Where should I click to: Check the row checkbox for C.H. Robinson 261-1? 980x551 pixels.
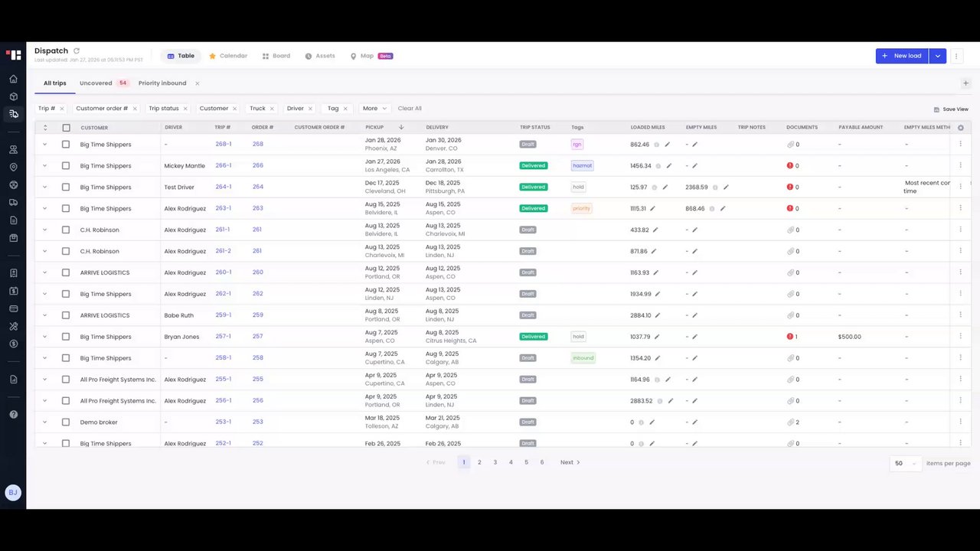pos(66,230)
